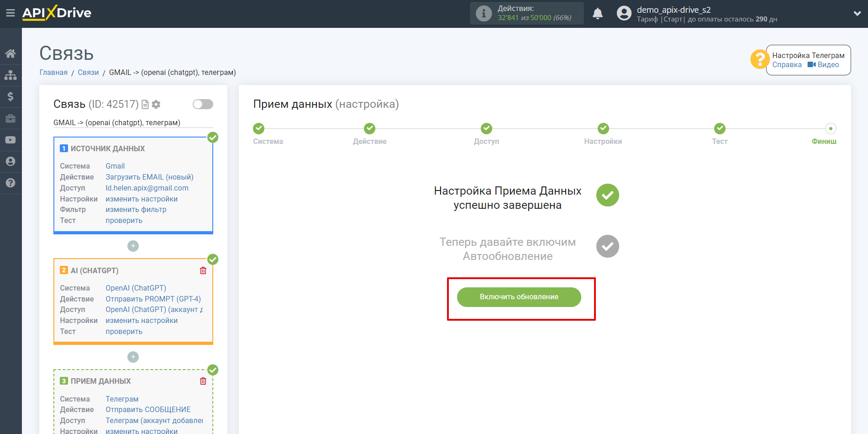Toggle the connection on/off switch
Viewport: 868px width, 434px height.
coord(203,104)
